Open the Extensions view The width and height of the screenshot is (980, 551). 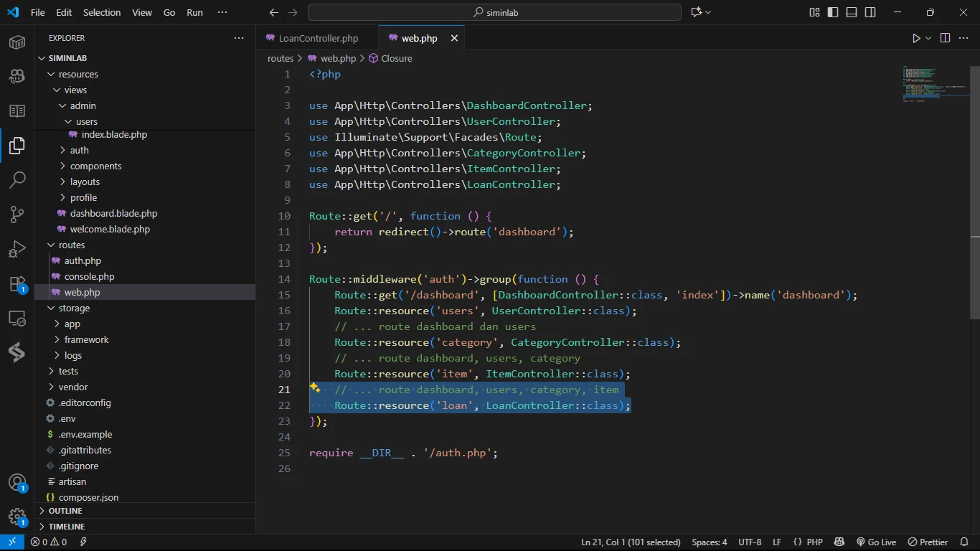17,283
